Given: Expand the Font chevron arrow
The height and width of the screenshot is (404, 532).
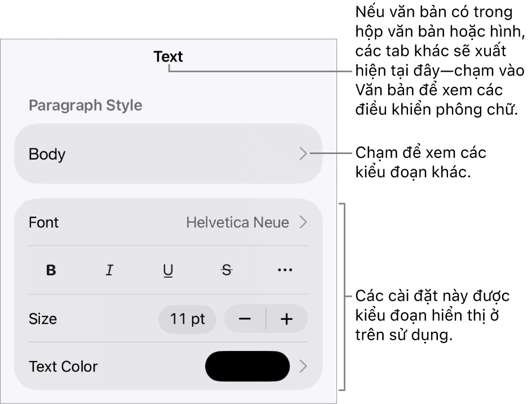Looking at the screenshot, I should [x=303, y=222].
